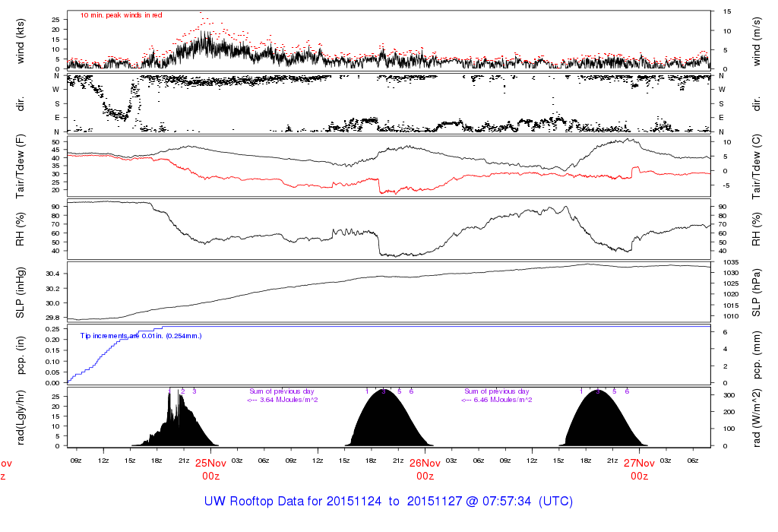
Task: Click the '25Nov 00z' date label
Action: pos(210,470)
